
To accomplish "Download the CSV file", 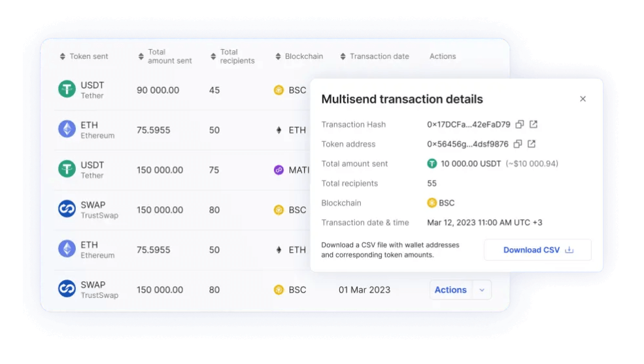I will pos(537,249).
